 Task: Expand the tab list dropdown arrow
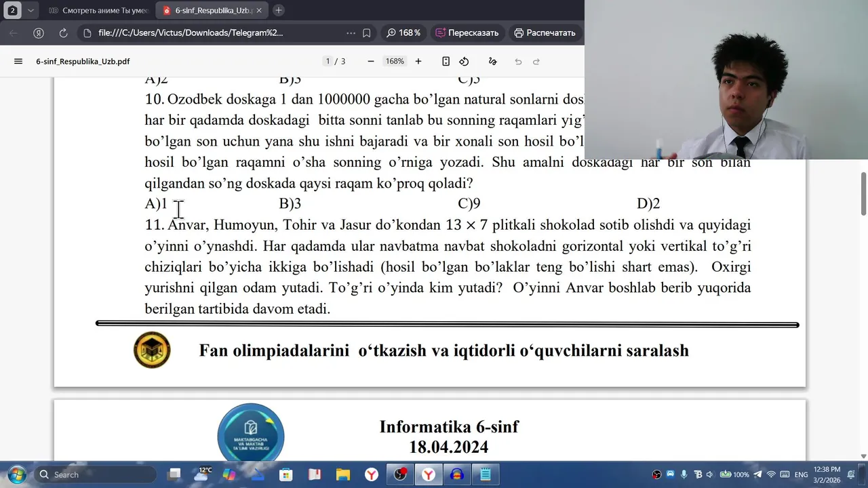(x=31, y=10)
